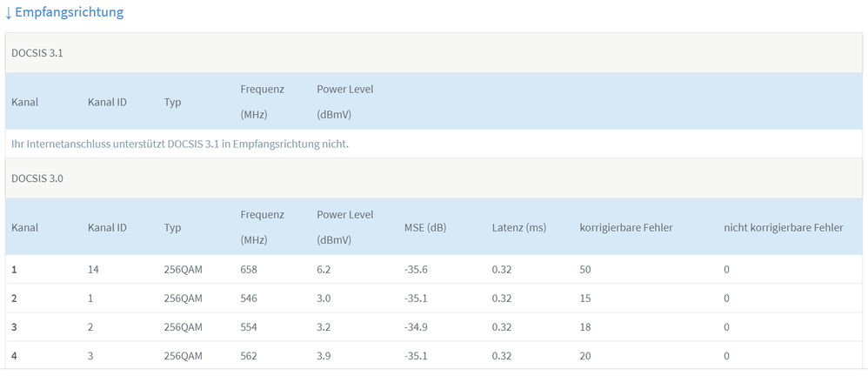
Task: Click the power level value 3.9
Action: (x=324, y=356)
